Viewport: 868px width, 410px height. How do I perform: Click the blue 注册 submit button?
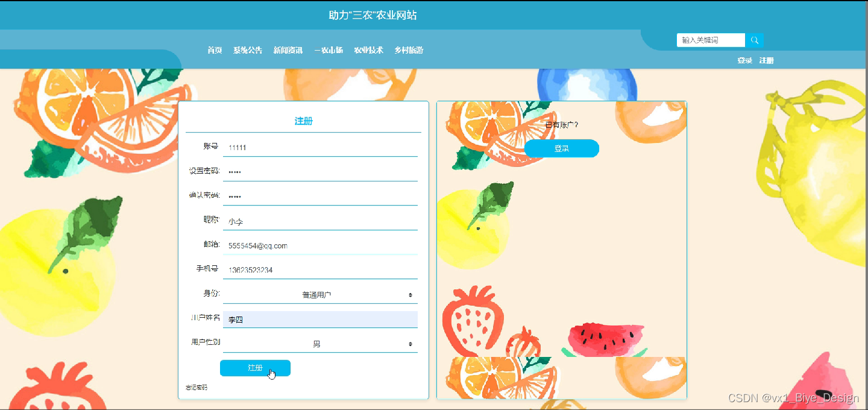pos(255,368)
